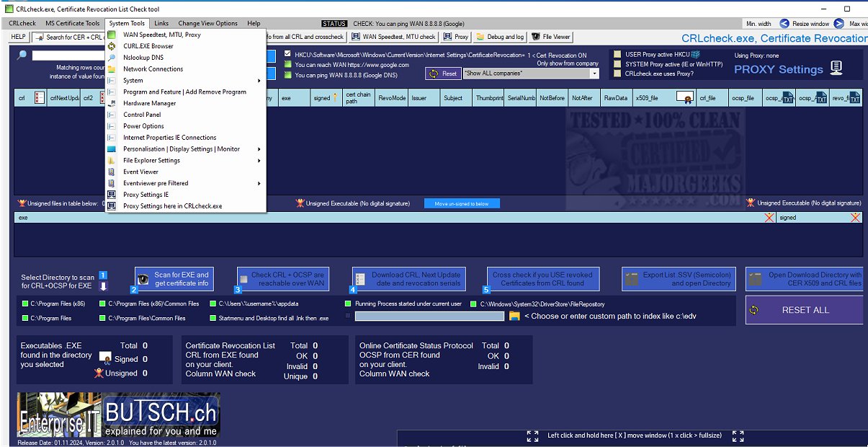Viewport: 868px width, 447px height.
Task: Open WAN Speedtest, MTU, Proxy menu entry
Action: tap(187, 35)
